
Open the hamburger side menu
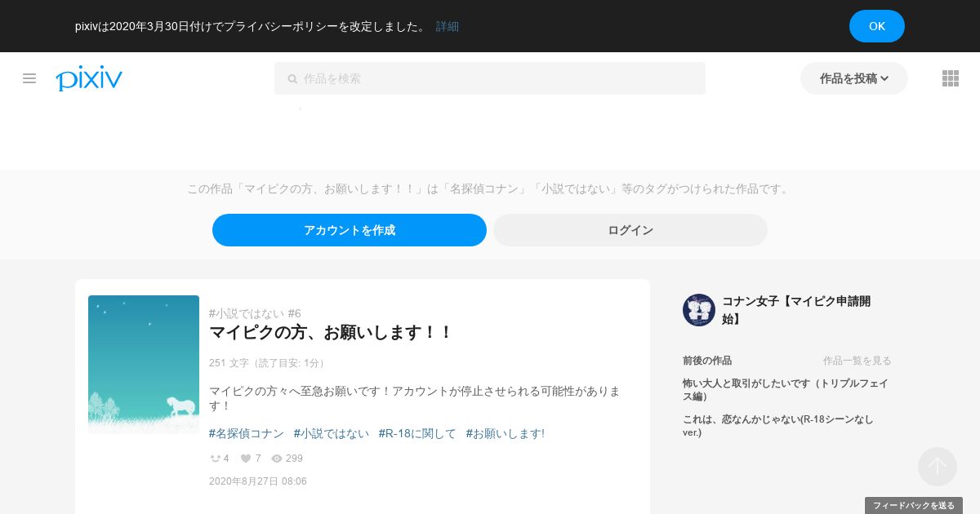(29, 78)
